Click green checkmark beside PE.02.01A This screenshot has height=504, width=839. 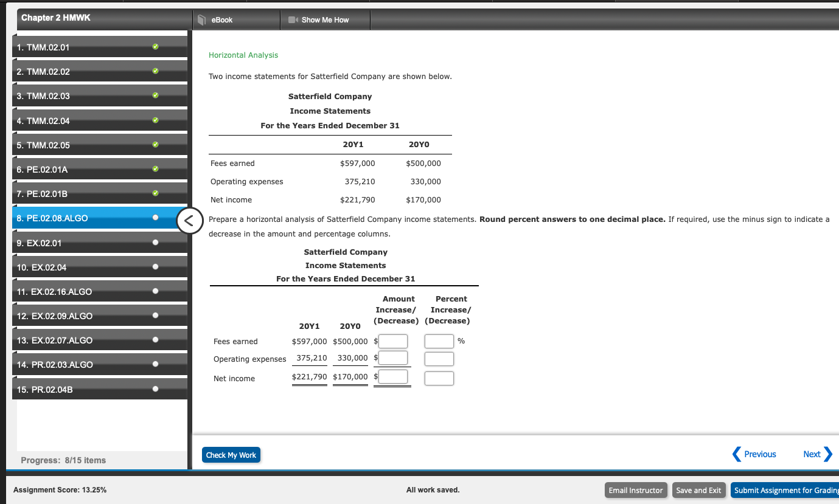[156, 169]
